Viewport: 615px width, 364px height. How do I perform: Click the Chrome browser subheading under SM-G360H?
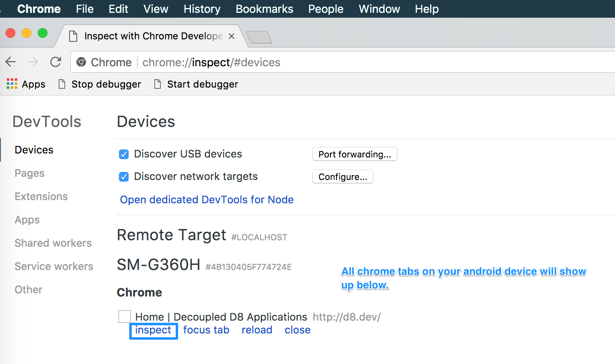(139, 292)
